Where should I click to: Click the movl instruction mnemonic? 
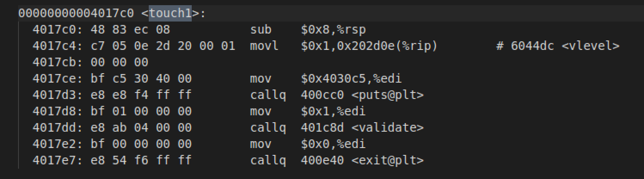262,46
